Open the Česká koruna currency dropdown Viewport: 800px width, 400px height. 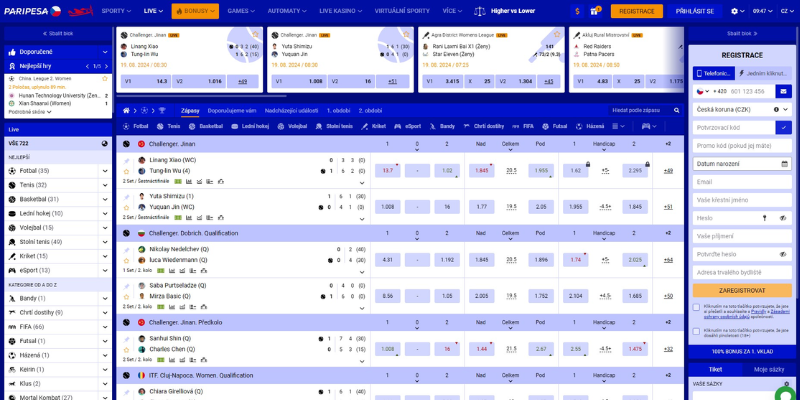coord(742,109)
